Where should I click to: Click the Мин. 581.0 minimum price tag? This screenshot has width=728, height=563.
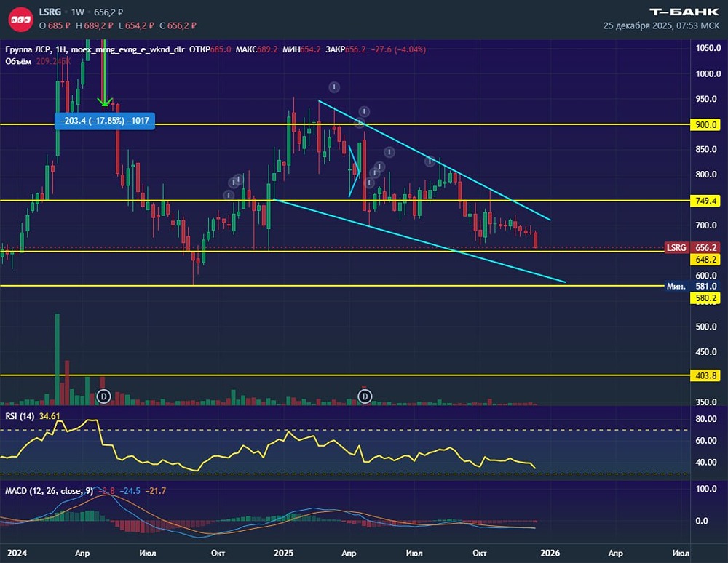pyautogui.click(x=692, y=286)
